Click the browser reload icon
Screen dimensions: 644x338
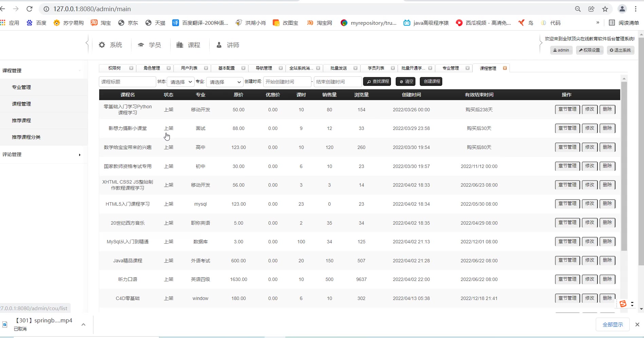pos(30,9)
